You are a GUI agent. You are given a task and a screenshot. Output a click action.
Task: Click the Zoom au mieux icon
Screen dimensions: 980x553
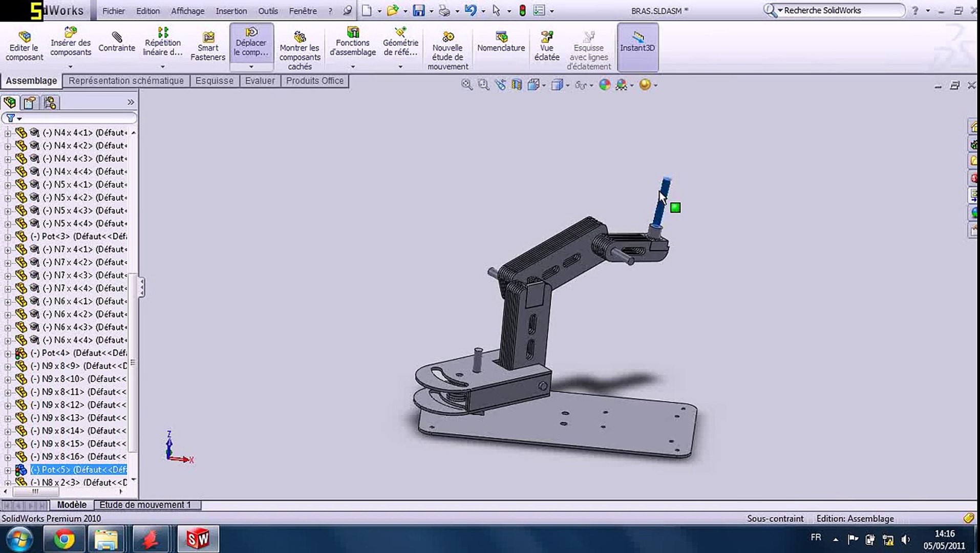[466, 84]
